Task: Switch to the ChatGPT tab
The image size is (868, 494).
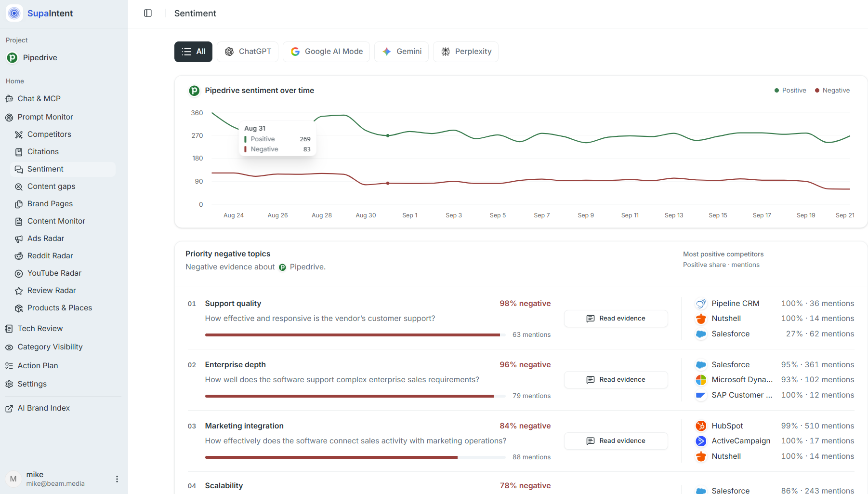Action: pos(248,52)
